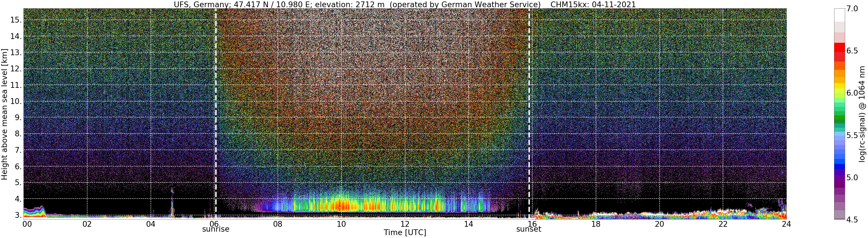This screenshot has width=868, height=238.
Task: Click the height tick '8.'
Action: click(x=18, y=134)
